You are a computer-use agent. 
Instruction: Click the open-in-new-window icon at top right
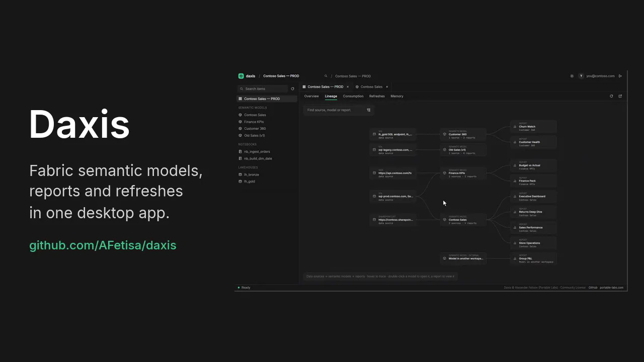tap(620, 96)
